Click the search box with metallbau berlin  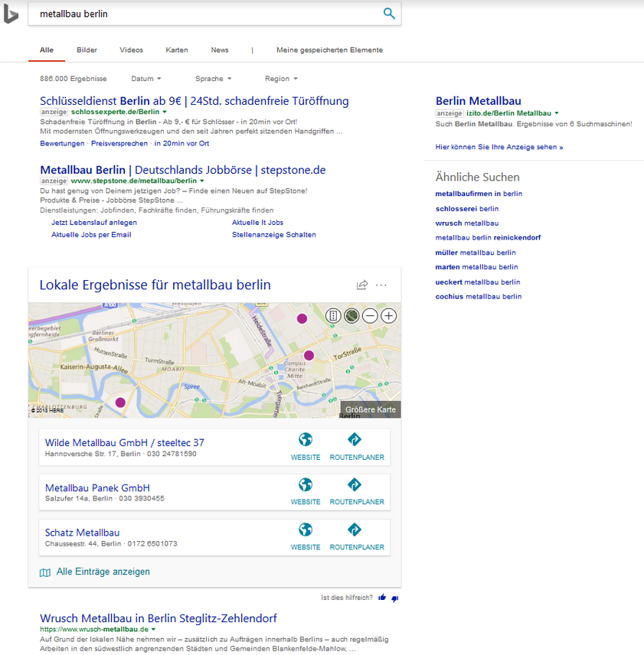click(199, 14)
